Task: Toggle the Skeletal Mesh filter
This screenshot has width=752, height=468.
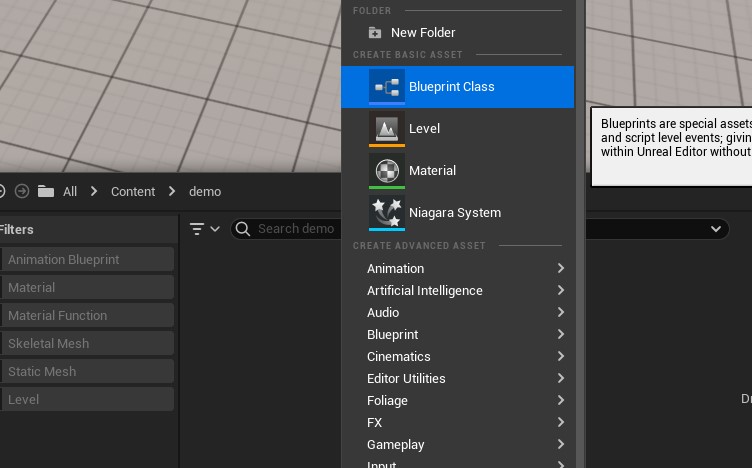Action: (x=87, y=343)
